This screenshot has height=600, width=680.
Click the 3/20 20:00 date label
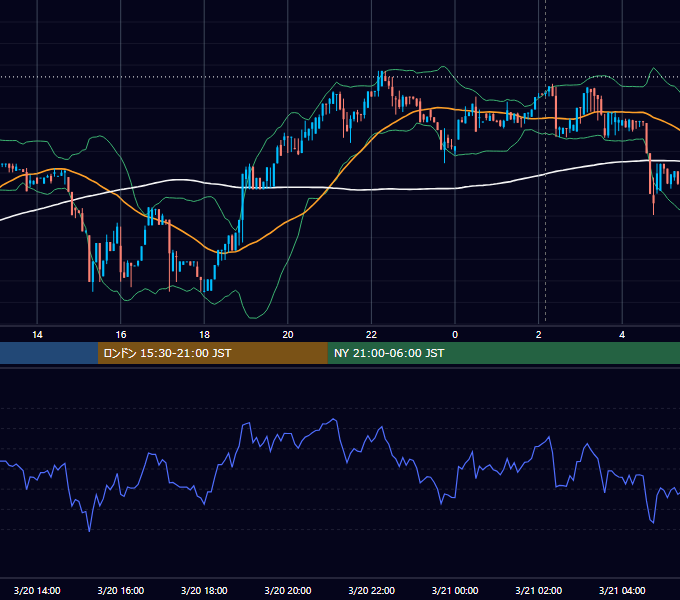click(288, 590)
